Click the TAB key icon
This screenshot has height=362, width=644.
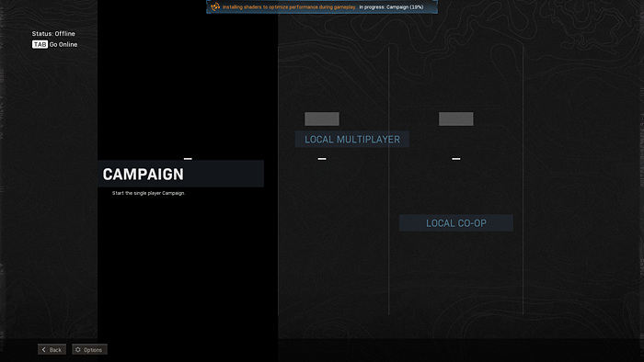(40, 44)
